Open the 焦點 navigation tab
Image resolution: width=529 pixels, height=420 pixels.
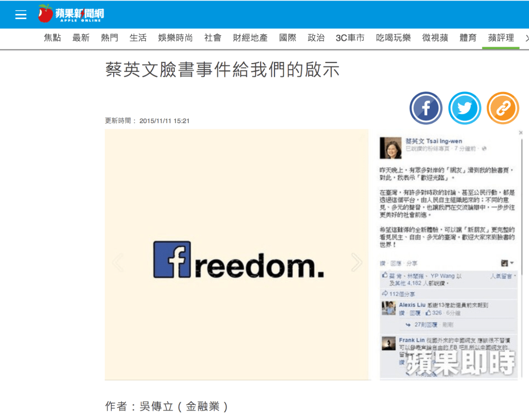(x=52, y=38)
